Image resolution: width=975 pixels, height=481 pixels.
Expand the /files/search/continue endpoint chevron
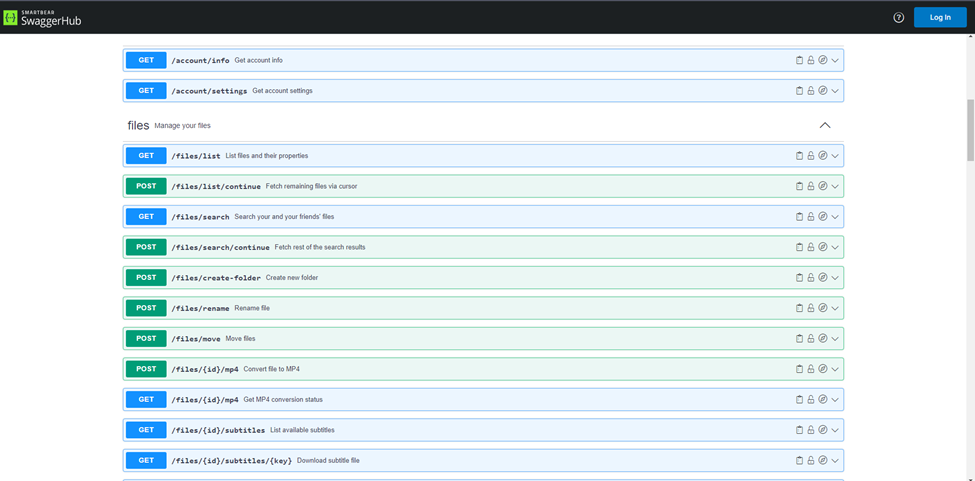835,247
